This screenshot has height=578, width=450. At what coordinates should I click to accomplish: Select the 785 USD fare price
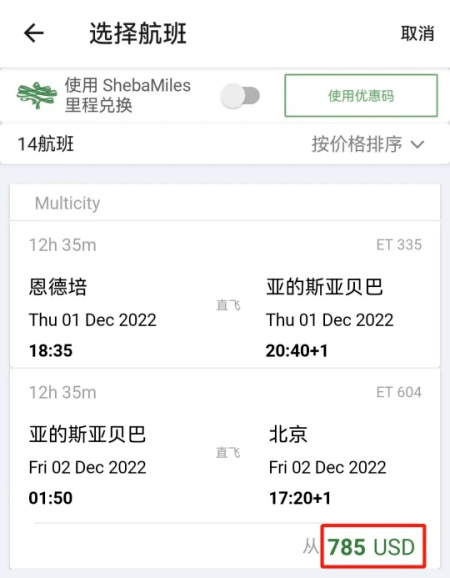[x=371, y=547]
